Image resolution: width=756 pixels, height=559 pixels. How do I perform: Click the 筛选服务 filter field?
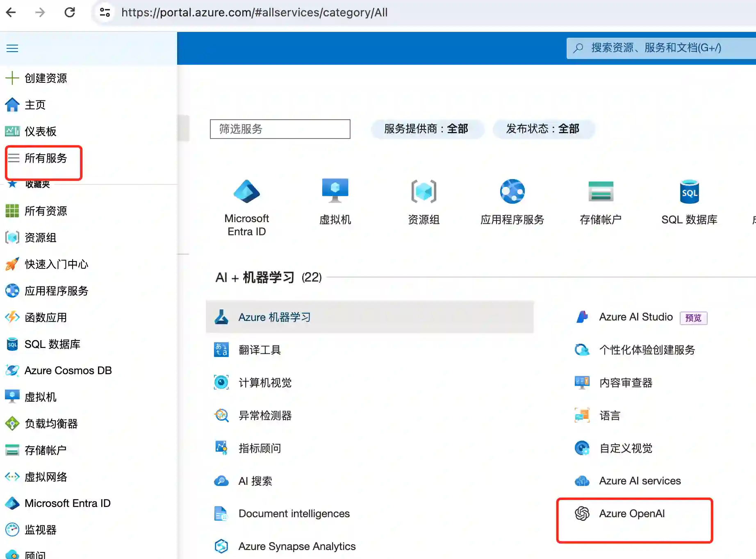click(280, 129)
